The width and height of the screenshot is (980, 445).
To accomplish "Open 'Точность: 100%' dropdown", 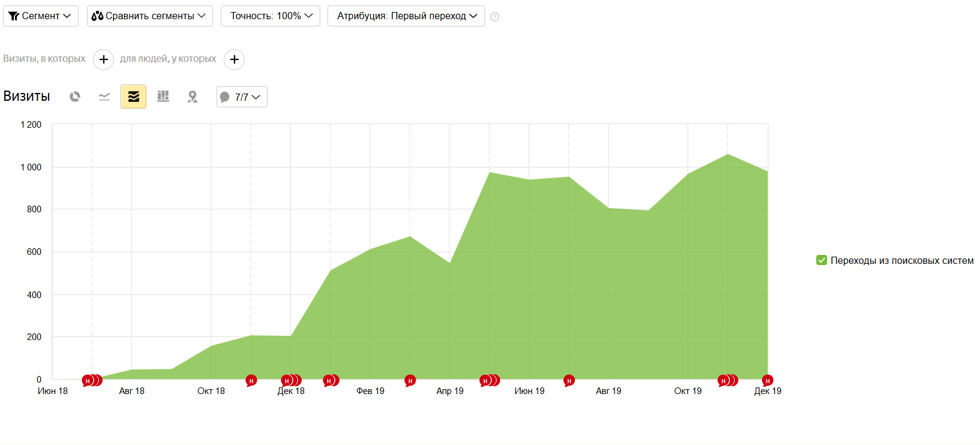I will [270, 16].
